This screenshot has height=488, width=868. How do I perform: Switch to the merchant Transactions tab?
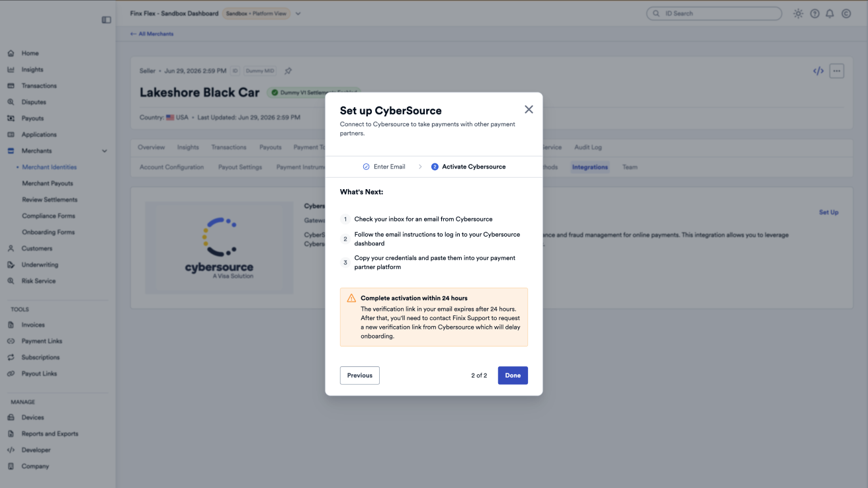[229, 147]
